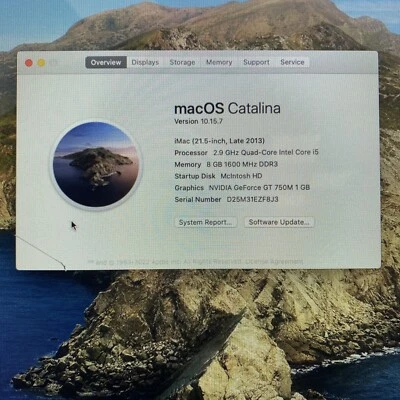Switch to the Overview tab
The width and height of the screenshot is (400, 400).
[x=106, y=62]
